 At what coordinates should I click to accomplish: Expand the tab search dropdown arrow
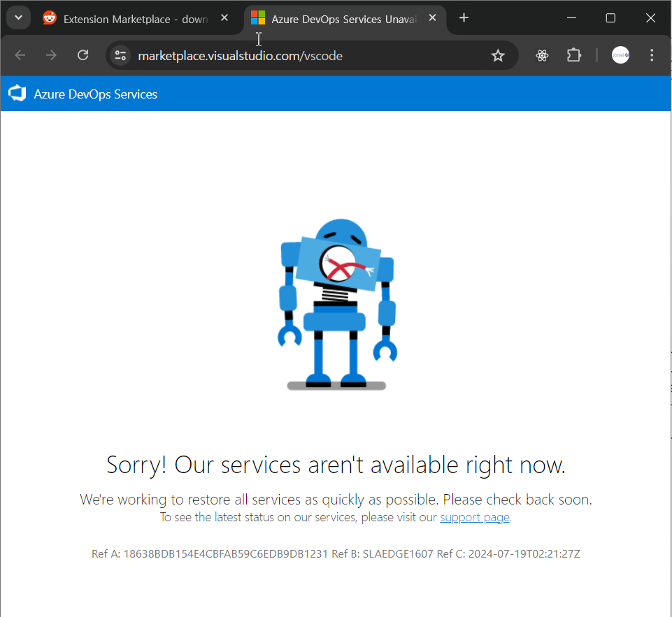[x=18, y=18]
